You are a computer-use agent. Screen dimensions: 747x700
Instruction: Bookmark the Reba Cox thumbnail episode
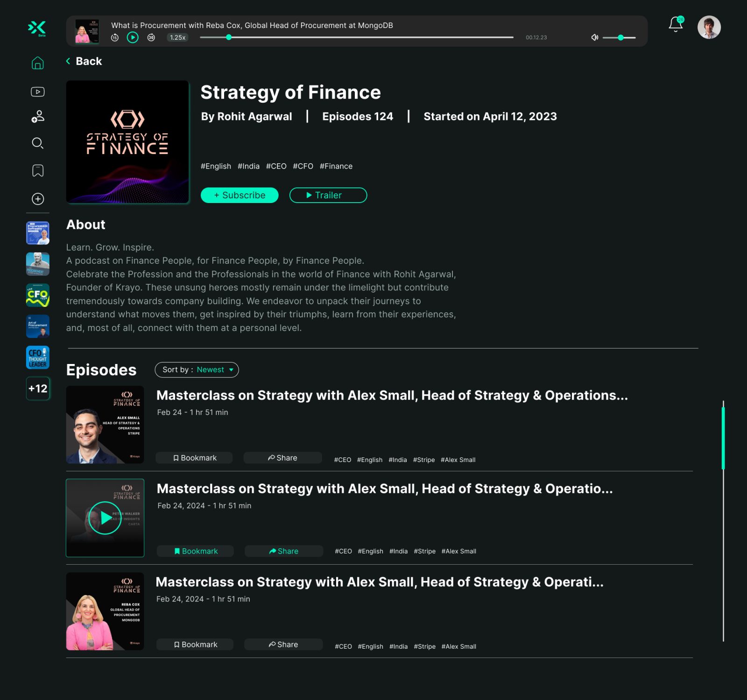(195, 644)
